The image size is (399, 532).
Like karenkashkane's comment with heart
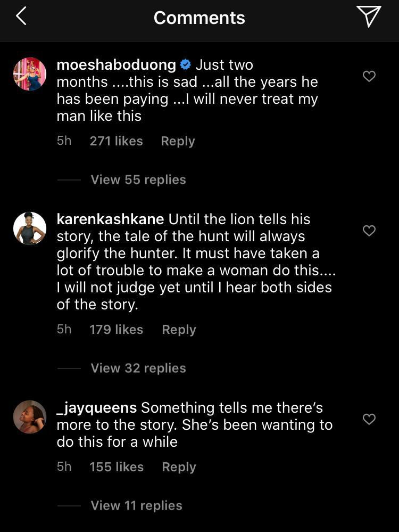click(369, 231)
